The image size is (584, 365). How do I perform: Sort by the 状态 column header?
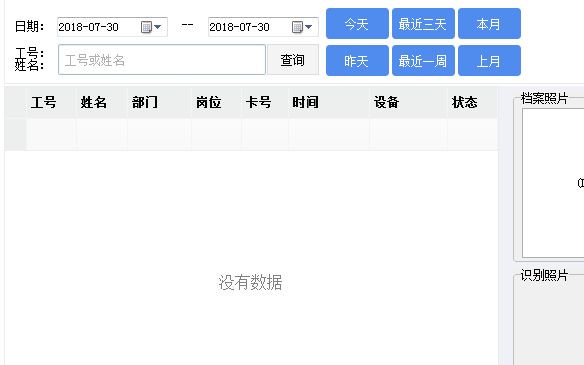click(x=473, y=102)
